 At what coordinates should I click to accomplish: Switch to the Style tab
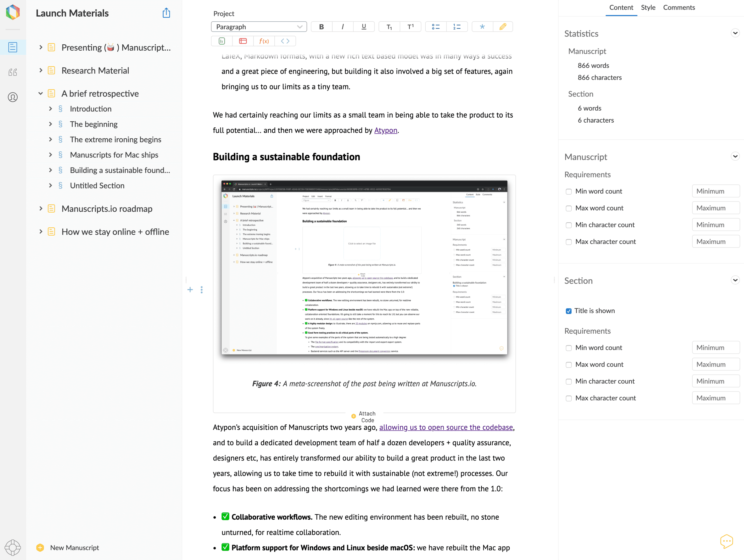[648, 8]
